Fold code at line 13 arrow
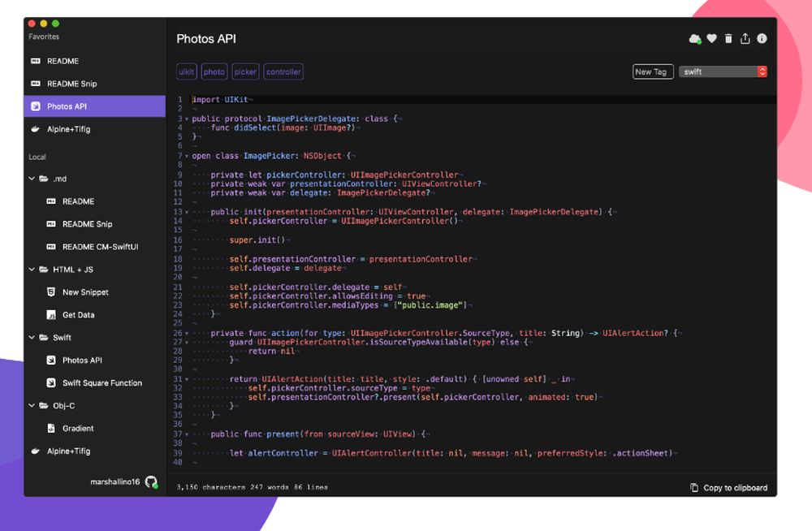This screenshot has width=812, height=531. pyautogui.click(x=187, y=213)
